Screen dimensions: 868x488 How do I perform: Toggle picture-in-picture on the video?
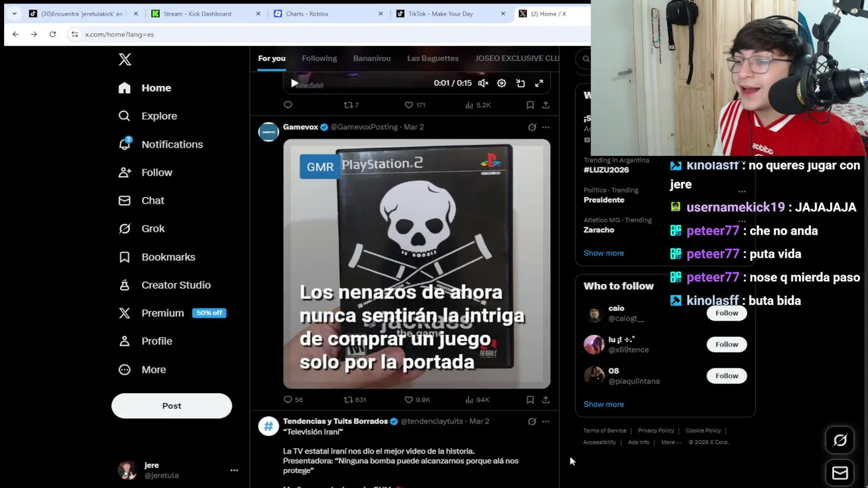click(520, 83)
